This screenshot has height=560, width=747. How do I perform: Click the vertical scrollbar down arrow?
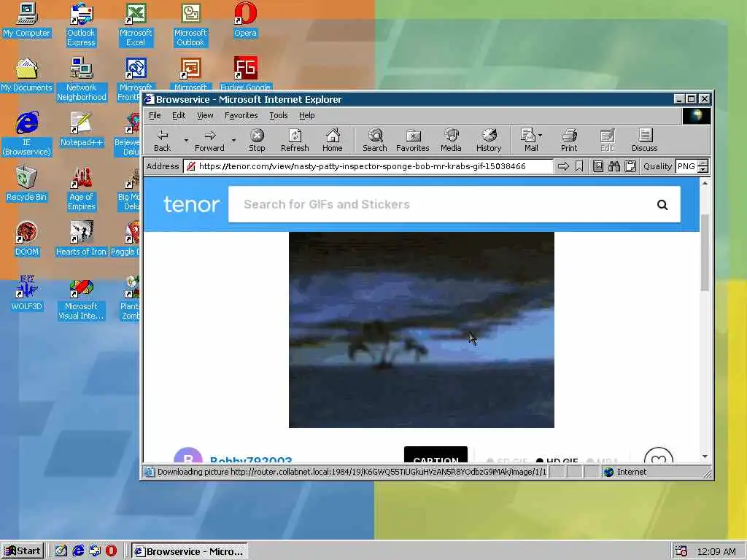point(705,456)
